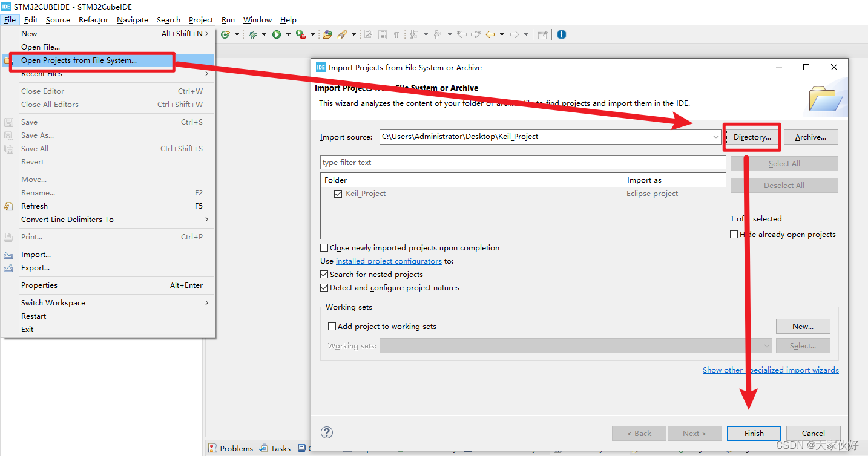Screen dimensions: 868x456
Task: Click the Next Edit Location icon
Action: pyautogui.click(x=476, y=34)
